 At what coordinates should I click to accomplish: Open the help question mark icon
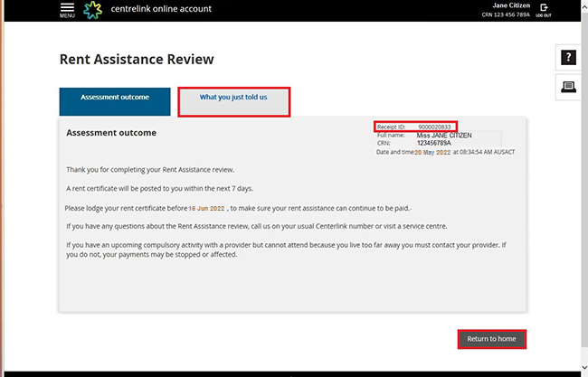[x=568, y=57]
